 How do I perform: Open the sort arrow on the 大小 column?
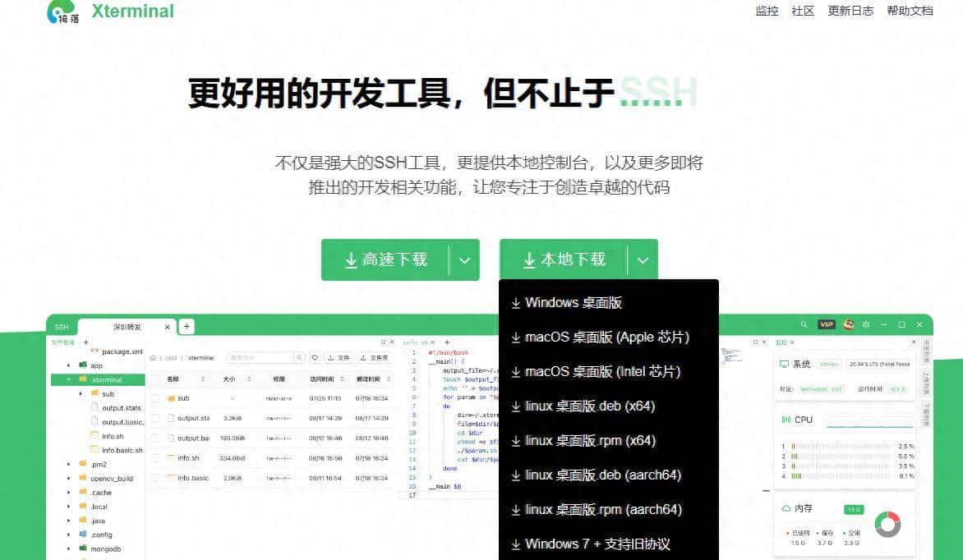tap(248, 379)
